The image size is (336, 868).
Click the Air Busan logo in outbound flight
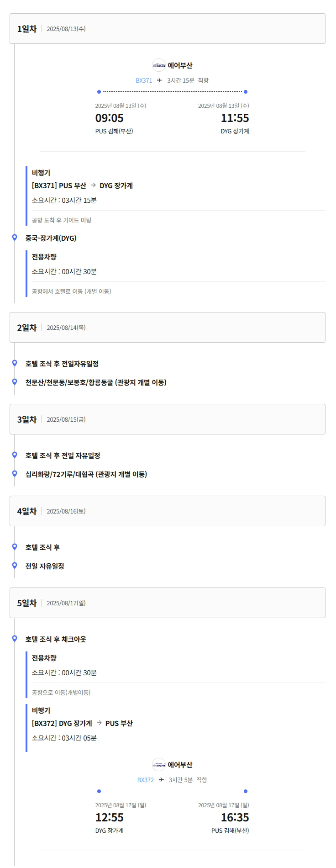(x=159, y=65)
